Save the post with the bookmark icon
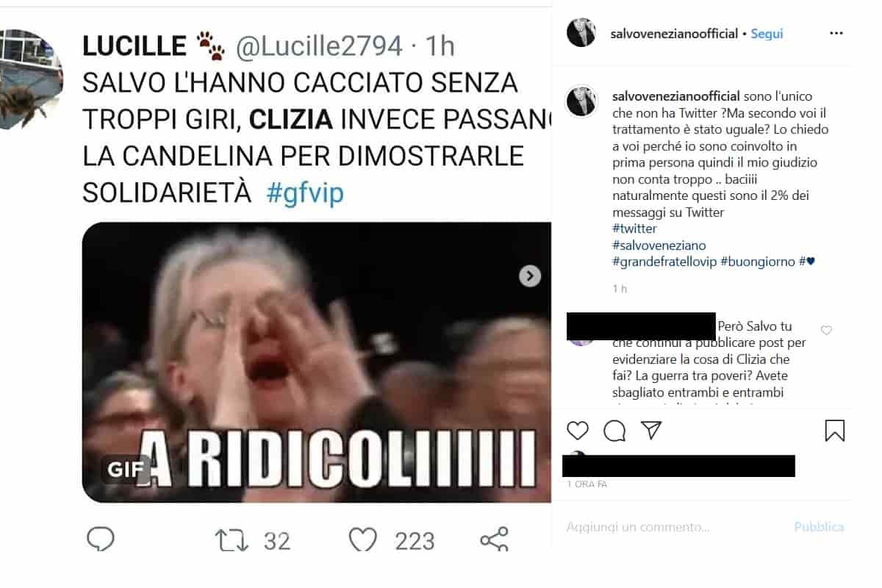 coord(835,431)
